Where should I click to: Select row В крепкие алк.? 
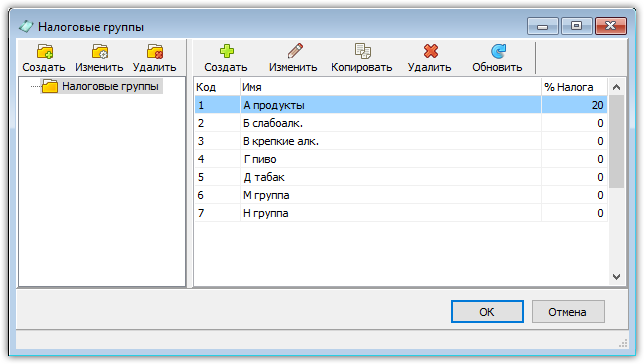pos(401,141)
